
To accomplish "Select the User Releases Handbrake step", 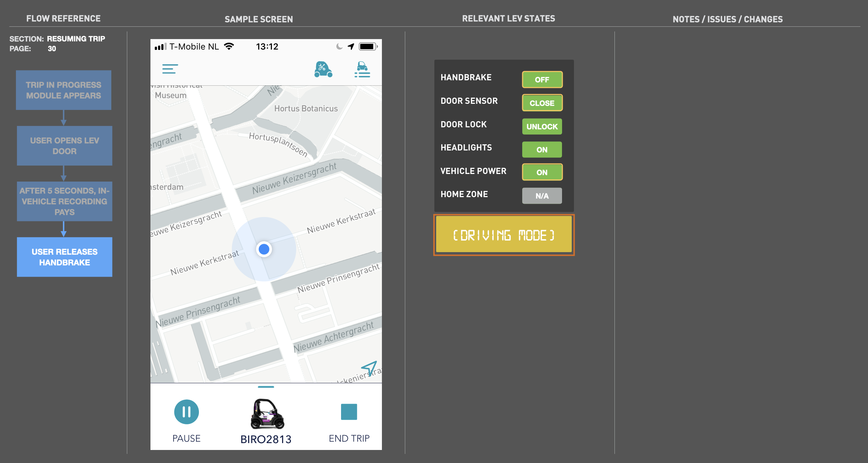I will click(x=64, y=257).
